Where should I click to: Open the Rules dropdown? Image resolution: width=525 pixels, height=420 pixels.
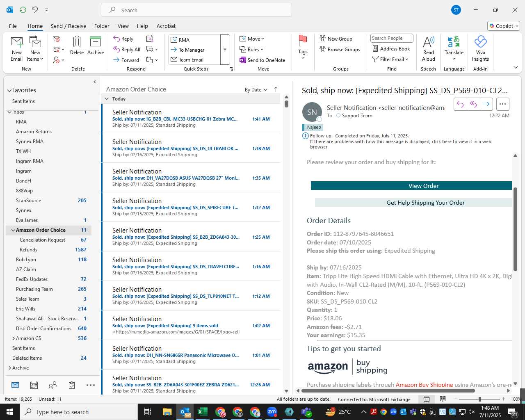tap(251, 49)
